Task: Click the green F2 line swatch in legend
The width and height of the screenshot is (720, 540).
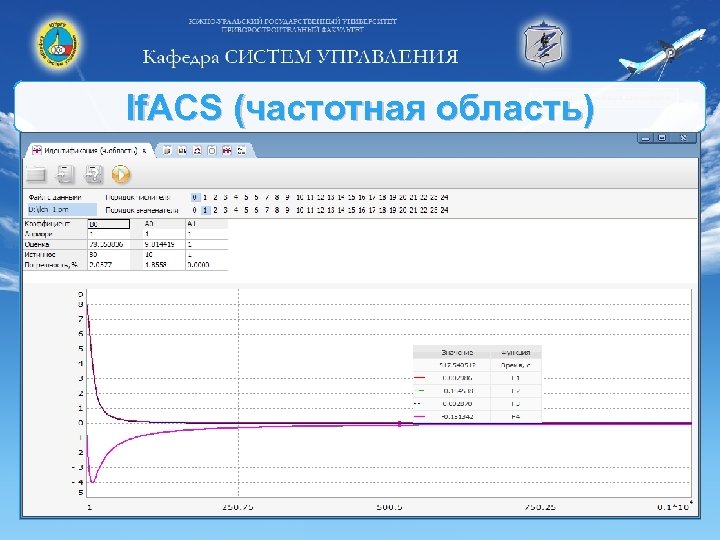Action: (x=419, y=391)
